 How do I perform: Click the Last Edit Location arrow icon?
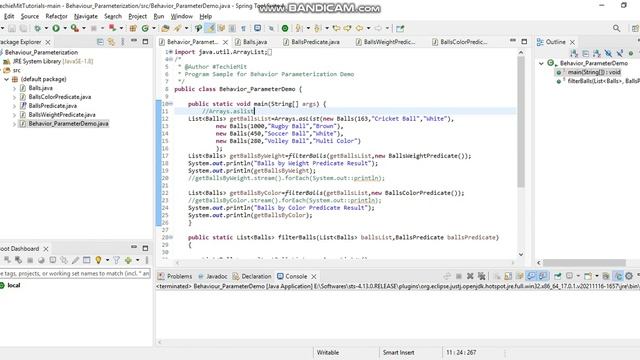336,28
